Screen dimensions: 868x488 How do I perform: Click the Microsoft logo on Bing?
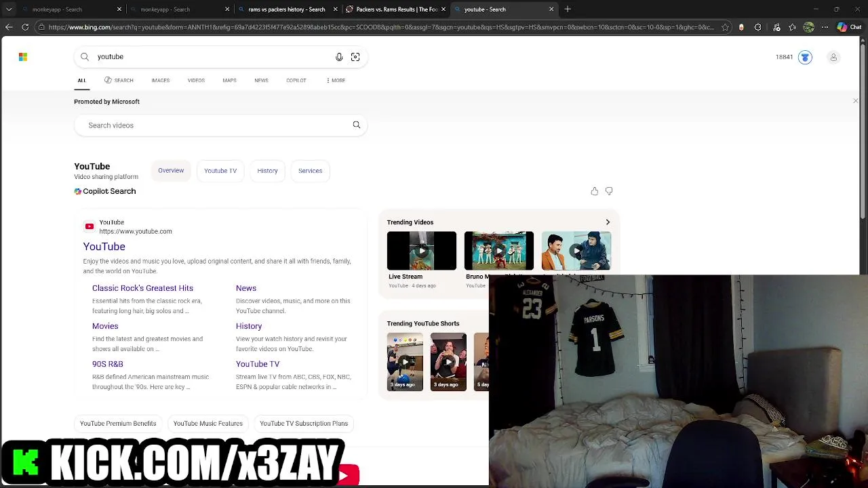click(23, 57)
